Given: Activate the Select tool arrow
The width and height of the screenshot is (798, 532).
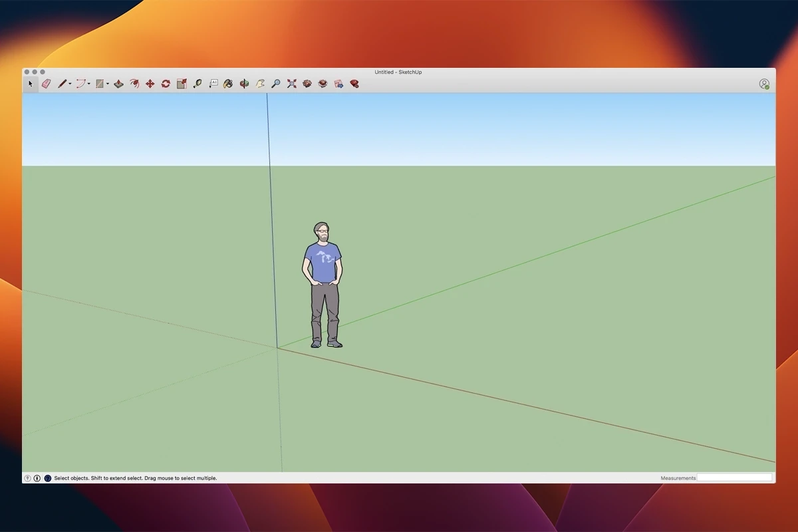Looking at the screenshot, I should click(30, 83).
